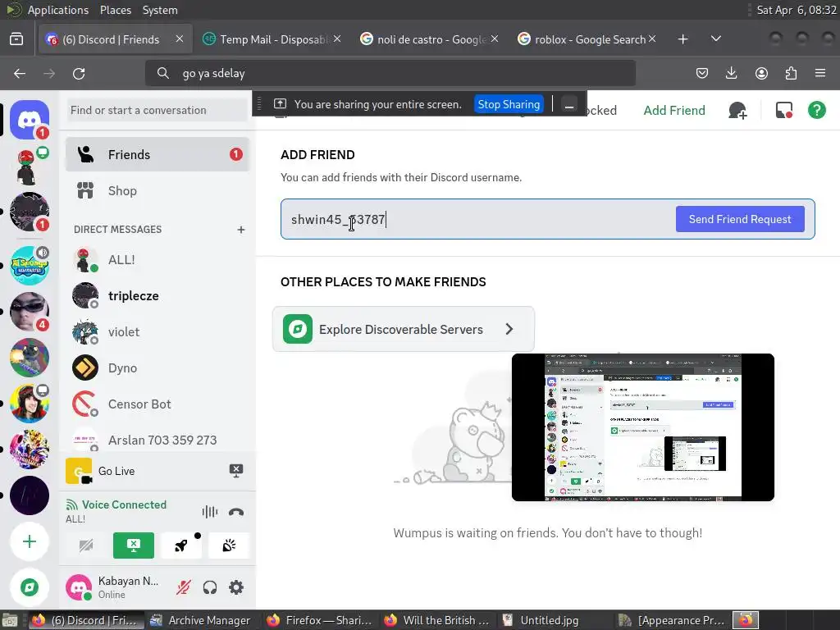Viewport: 840px width, 630px height.
Task: Open the Shop page
Action: (x=157, y=190)
